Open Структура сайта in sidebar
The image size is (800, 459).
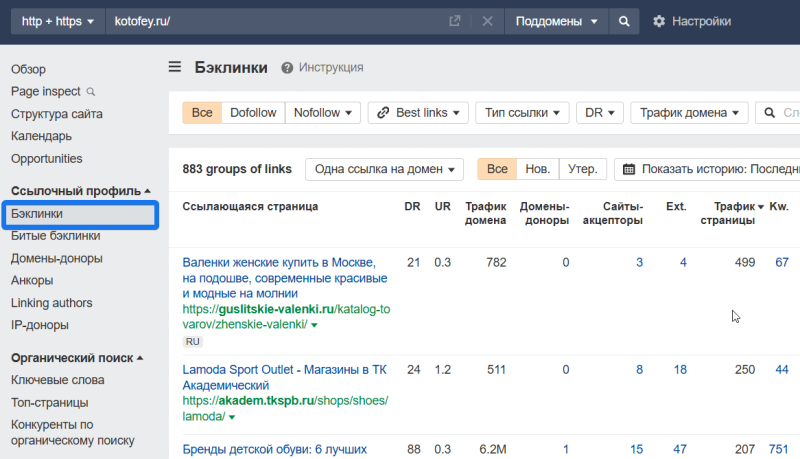[57, 114]
